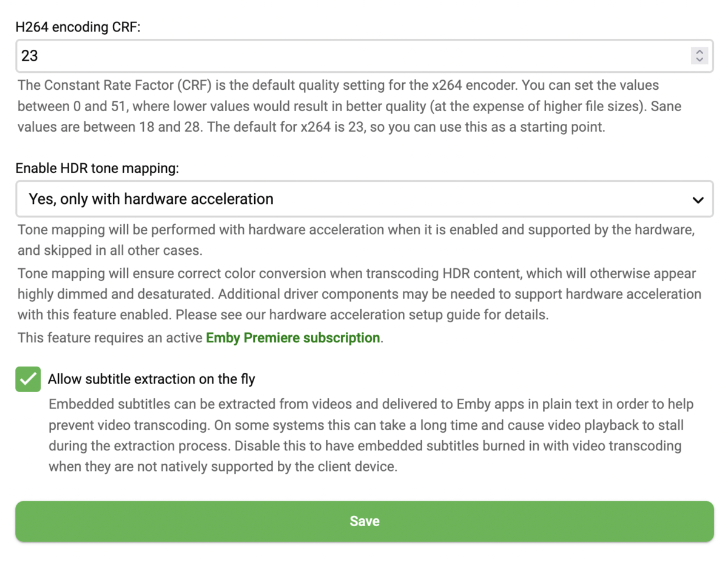Increase CRF value with the up arrow
The width and height of the screenshot is (728, 562).
tap(699, 52)
